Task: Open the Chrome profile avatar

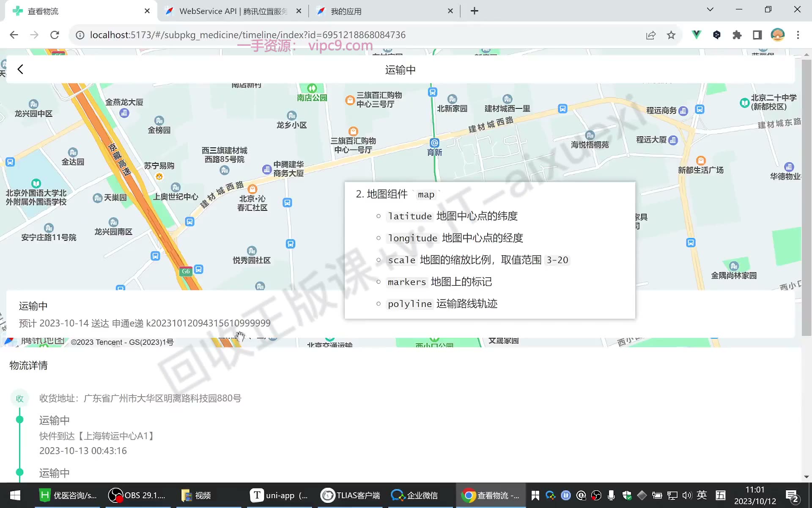Action: tap(778, 35)
